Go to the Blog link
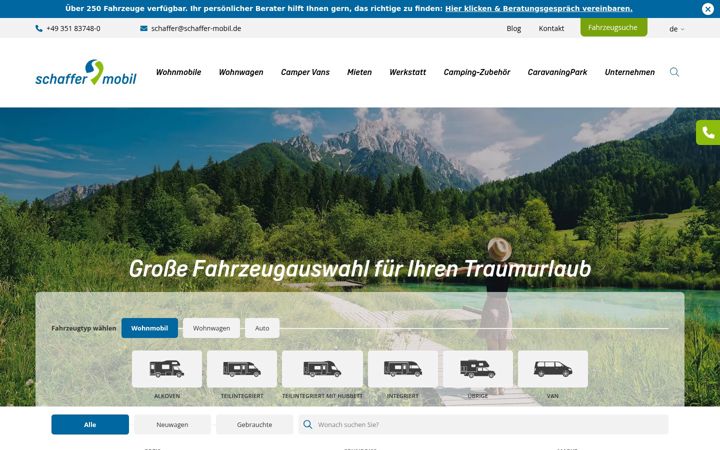 point(514,28)
